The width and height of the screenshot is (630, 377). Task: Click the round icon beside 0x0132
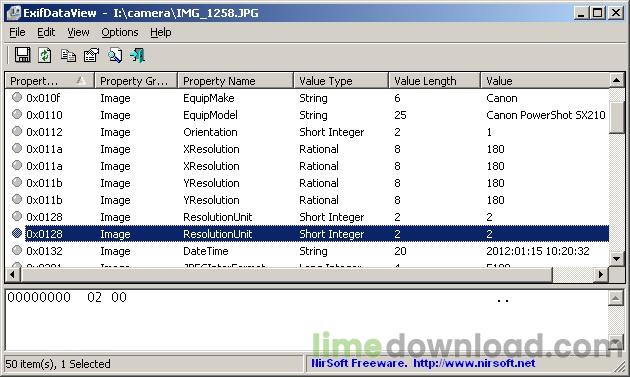[17, 250]
